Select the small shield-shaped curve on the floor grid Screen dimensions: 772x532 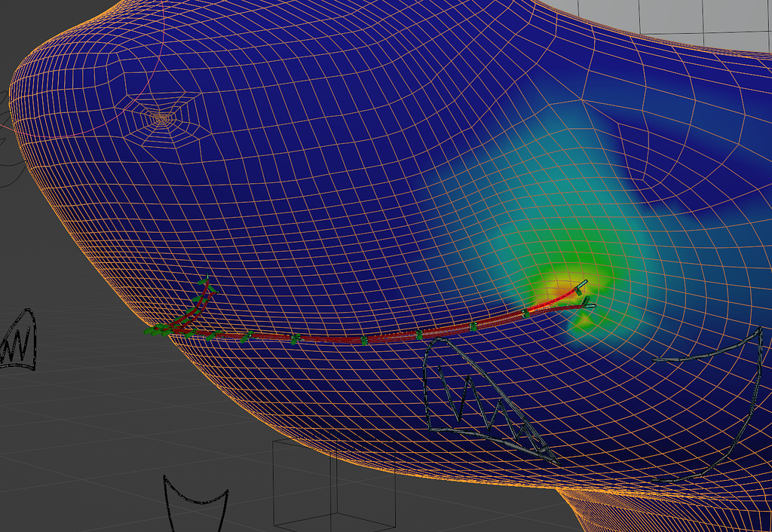[x=195, y=503]
